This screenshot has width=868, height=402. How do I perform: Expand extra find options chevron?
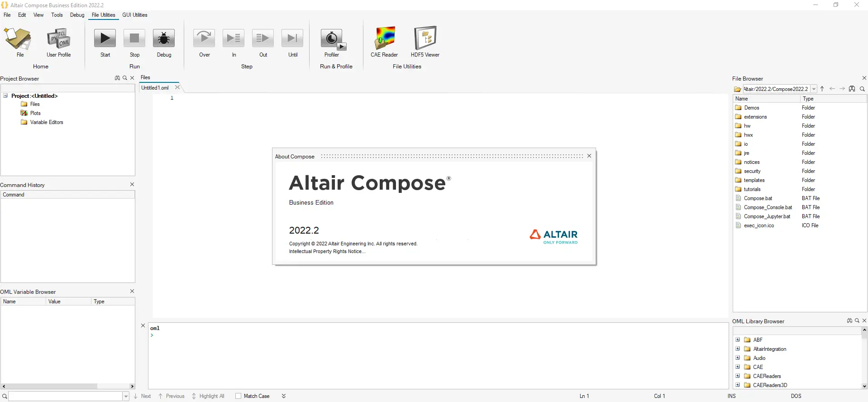(284, 396)
